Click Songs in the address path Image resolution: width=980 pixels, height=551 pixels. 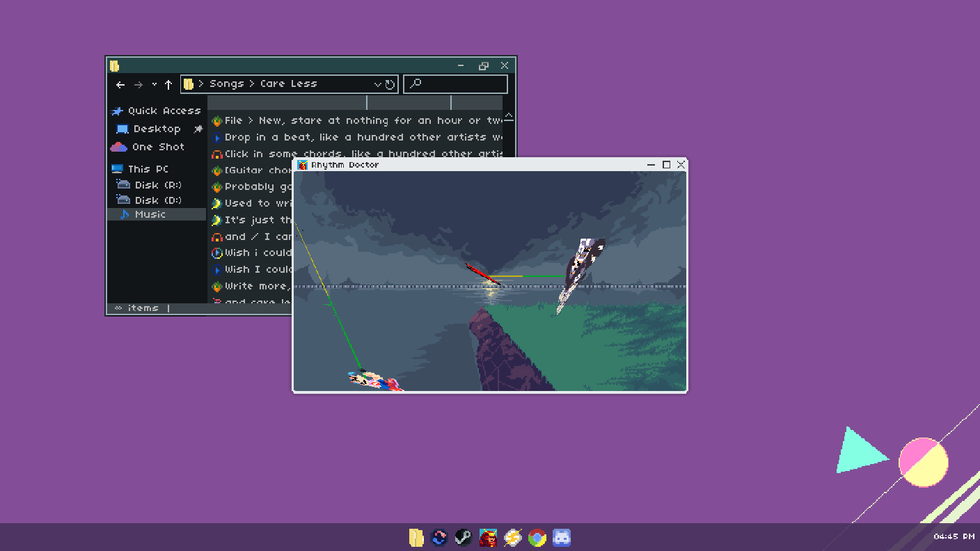point(226,83)
